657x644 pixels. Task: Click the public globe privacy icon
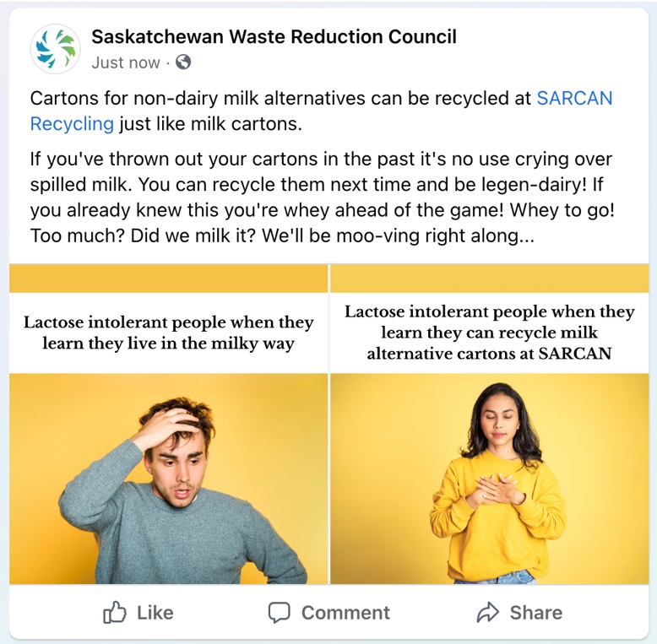(183, 62)
